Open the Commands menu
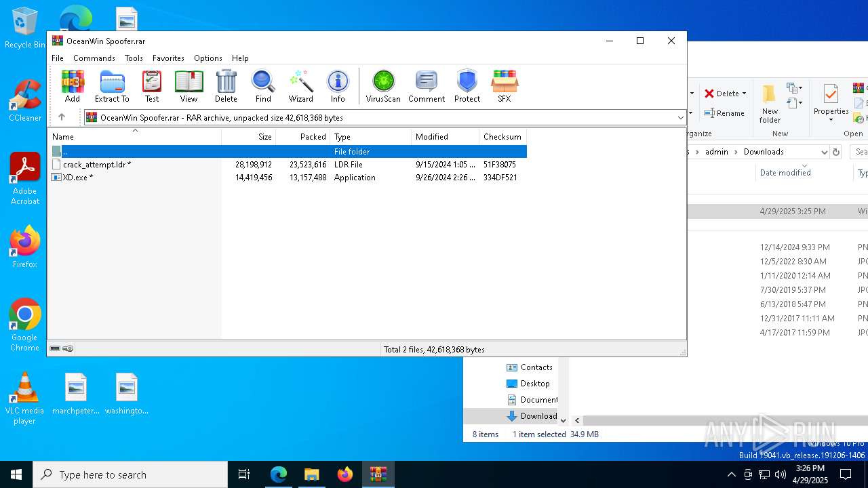 tap(94, 58)
